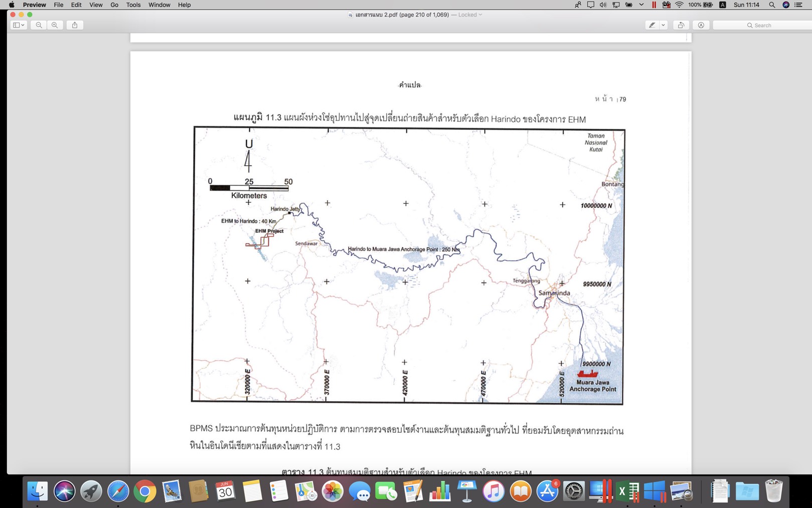Expand the highlight color dropdown arrow
Viewport: 812px width, 508px height.
[663, 25]
